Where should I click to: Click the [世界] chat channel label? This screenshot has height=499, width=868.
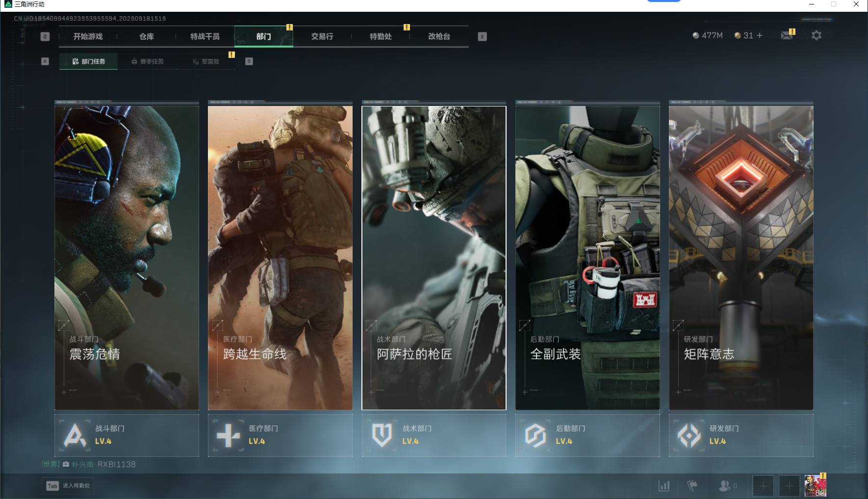(51, 464)
